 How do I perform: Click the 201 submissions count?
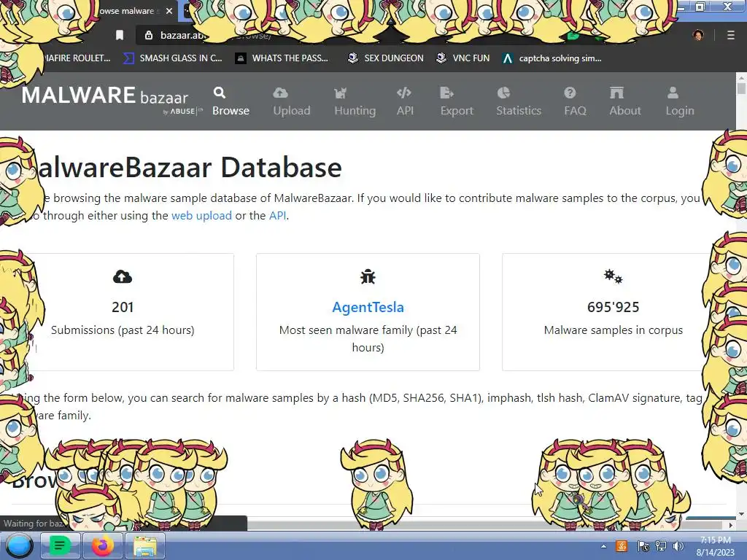[123, 307]
